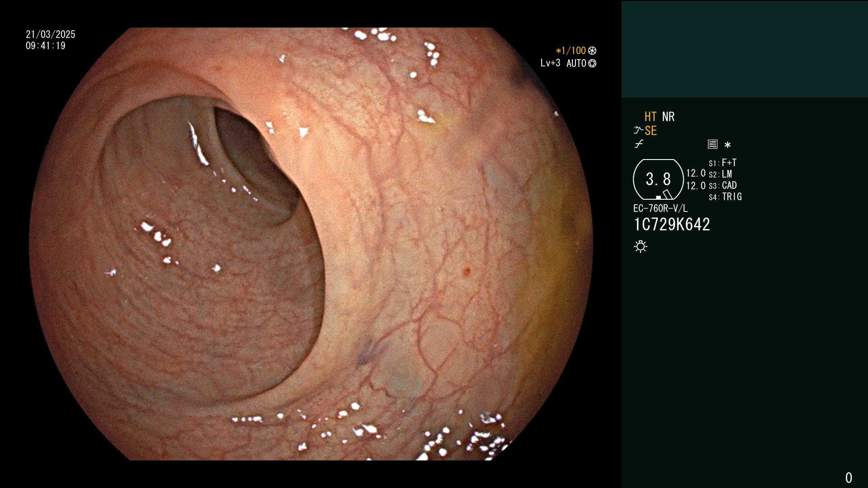Click the lower 12.0 value

click(x=696, y=186)
